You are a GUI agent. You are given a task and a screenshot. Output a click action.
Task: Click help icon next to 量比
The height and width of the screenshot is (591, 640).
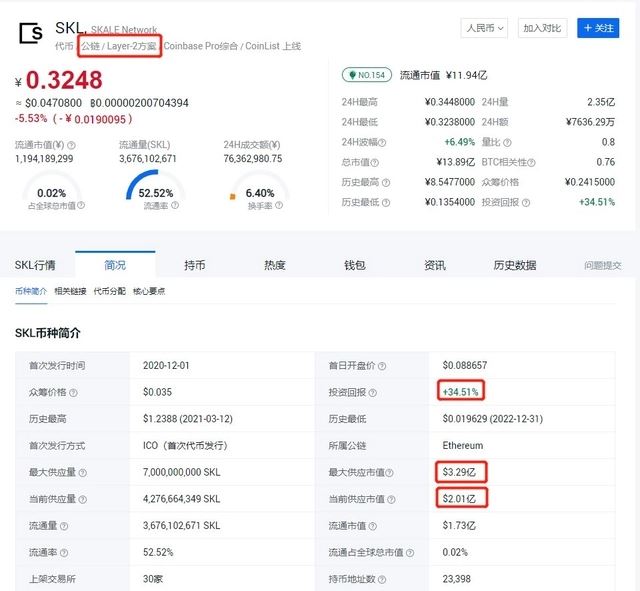click(x=507, y=142)
